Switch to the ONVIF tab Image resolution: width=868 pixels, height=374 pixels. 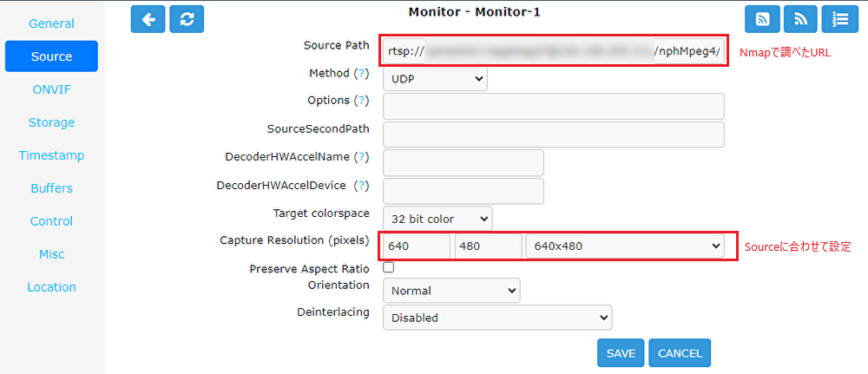[x=51, y=89]
